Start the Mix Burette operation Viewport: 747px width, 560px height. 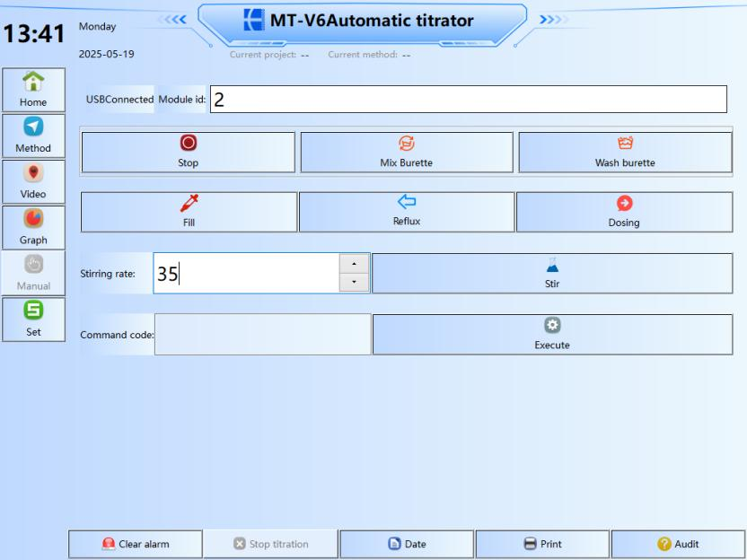point(407,153)
